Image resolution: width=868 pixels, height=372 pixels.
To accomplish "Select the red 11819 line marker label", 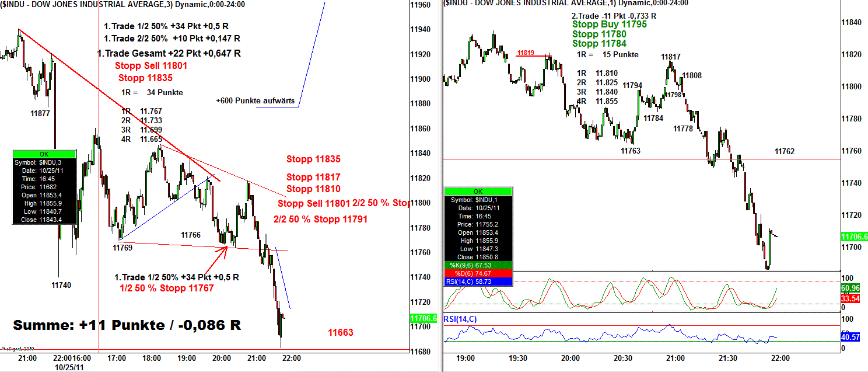I will click(526, 53).
